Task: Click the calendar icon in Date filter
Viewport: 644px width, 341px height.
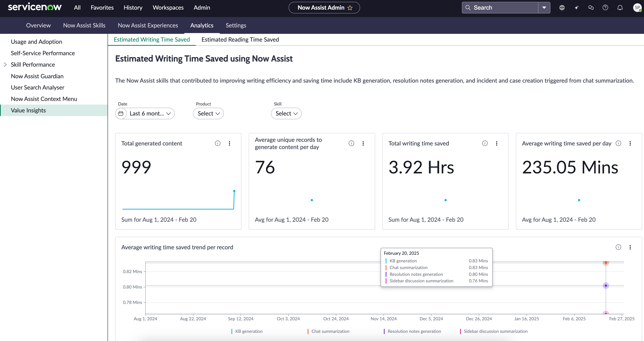Action: [x=121, y=114]
